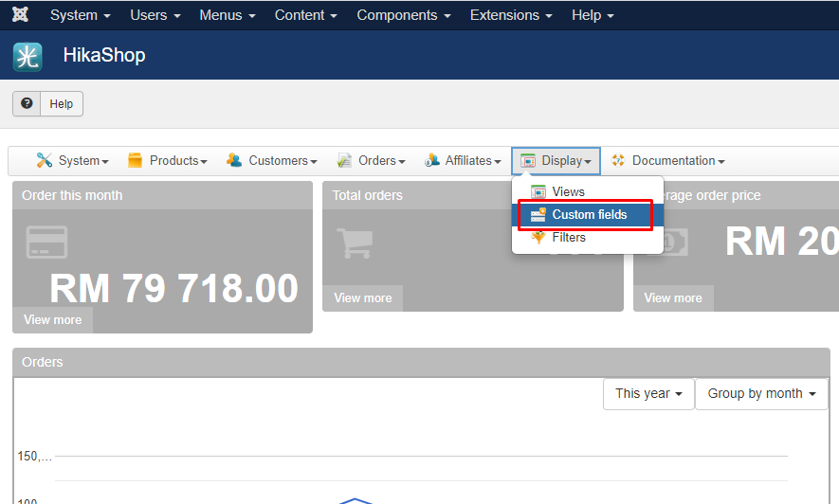The width and height of the screenshot is (839, 504).
Task: Click the help question mark icon
Action: (x=27, y=103)
